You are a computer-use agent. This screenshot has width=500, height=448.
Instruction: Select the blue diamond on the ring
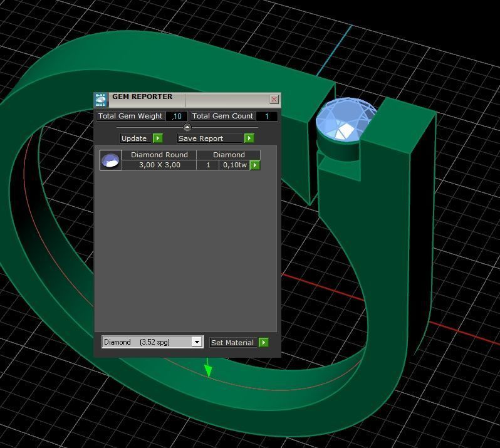pos(346,120)
